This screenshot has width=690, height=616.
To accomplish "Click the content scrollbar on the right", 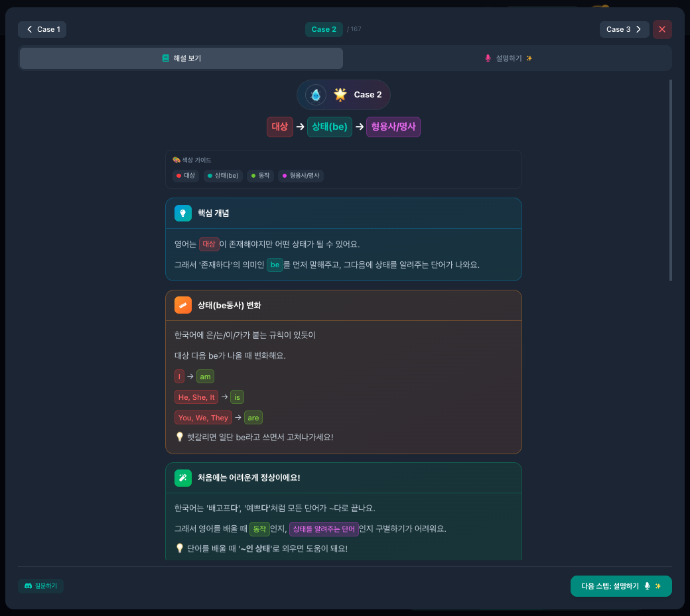I will coord(671,180).
